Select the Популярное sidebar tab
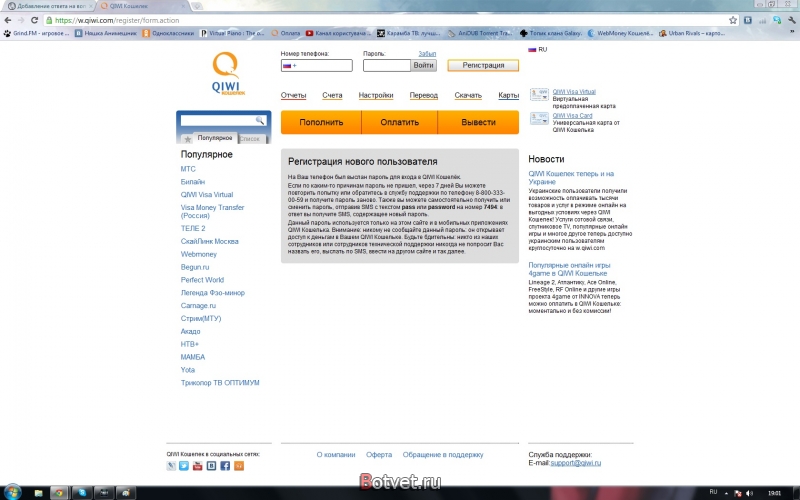 click(215, 138)
